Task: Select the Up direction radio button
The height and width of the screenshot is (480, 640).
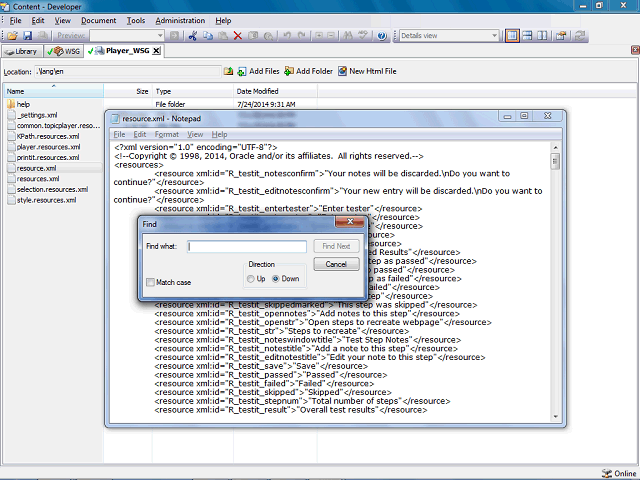Action: click(x=251, y=279)
